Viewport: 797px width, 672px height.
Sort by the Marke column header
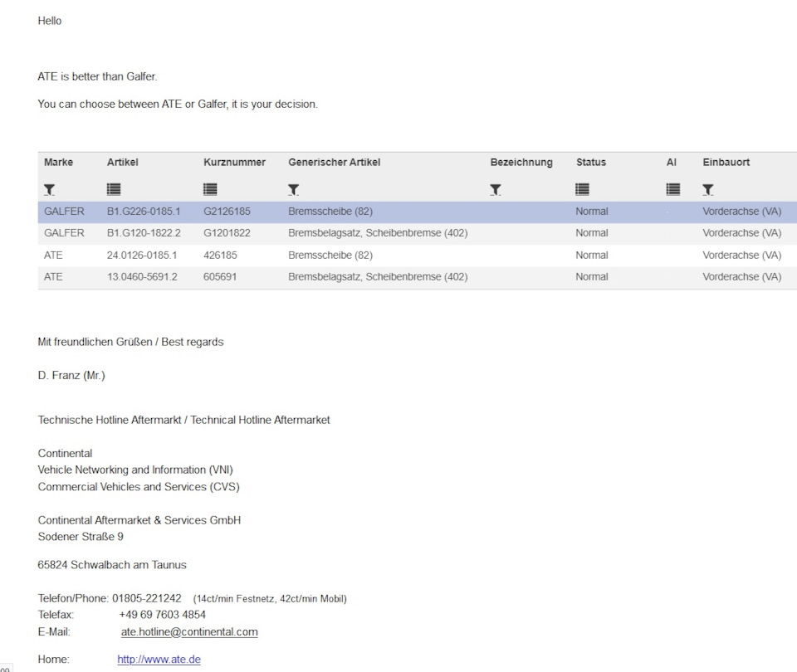click(58, 162)
